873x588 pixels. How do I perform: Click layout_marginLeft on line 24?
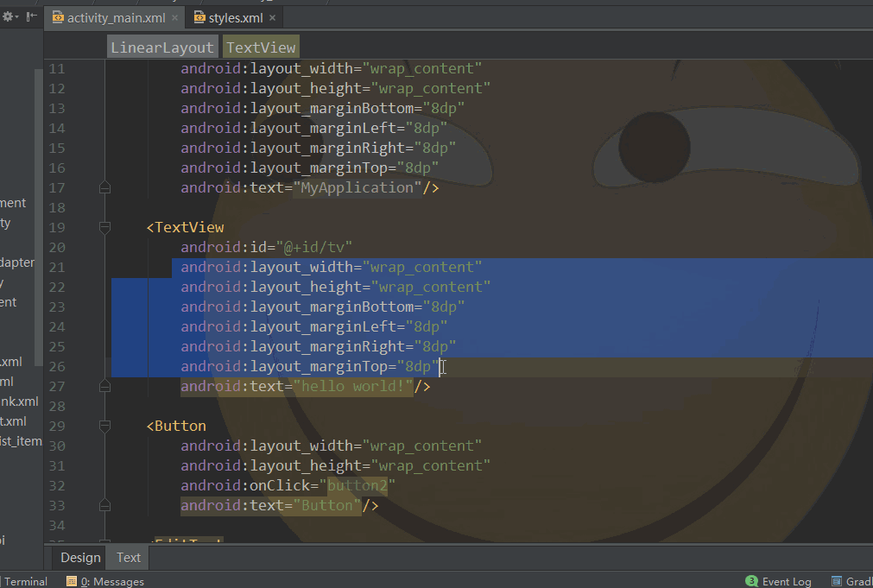pos(324,327)
